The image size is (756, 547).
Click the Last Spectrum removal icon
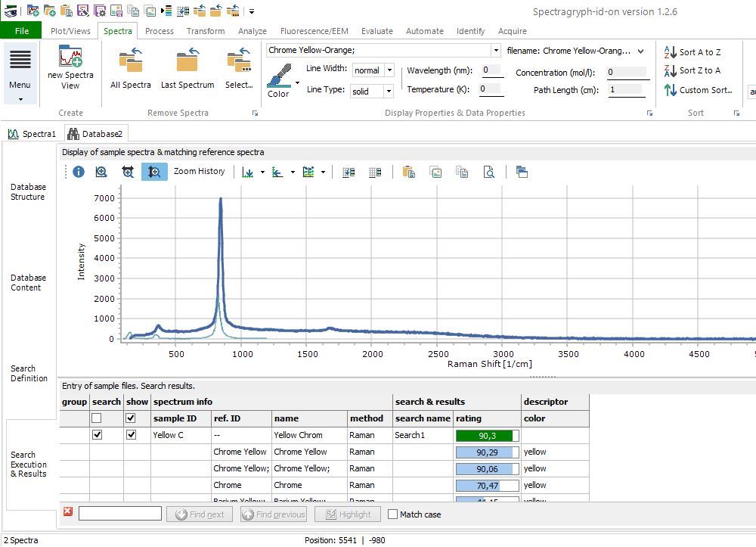(x=187, y=61)
